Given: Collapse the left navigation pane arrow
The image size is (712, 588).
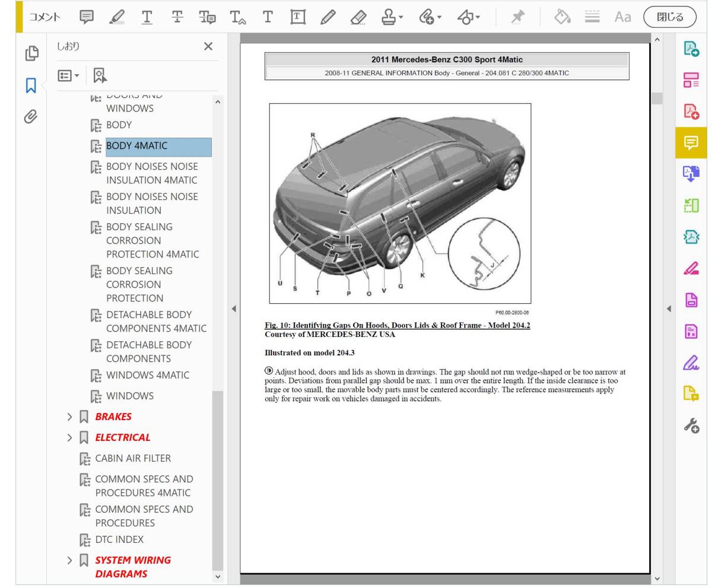Looking at the screenshot, I should [234, 309].
